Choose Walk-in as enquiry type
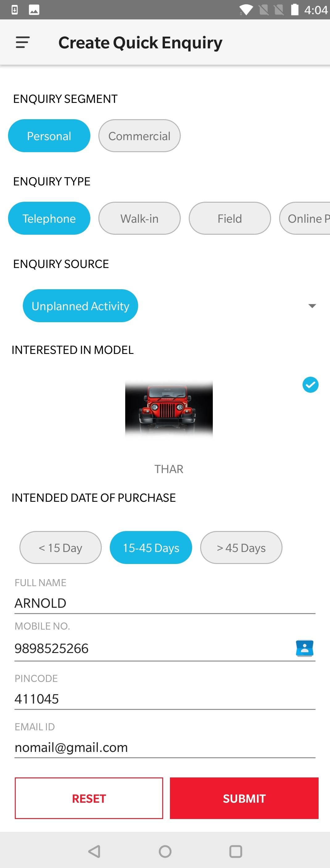Image resolution: width=330 pixels, height=868 pixels. coord(139,218)
